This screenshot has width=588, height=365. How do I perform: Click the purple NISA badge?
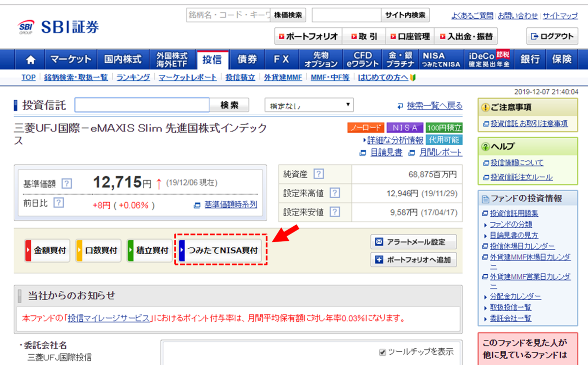(405, 128)
